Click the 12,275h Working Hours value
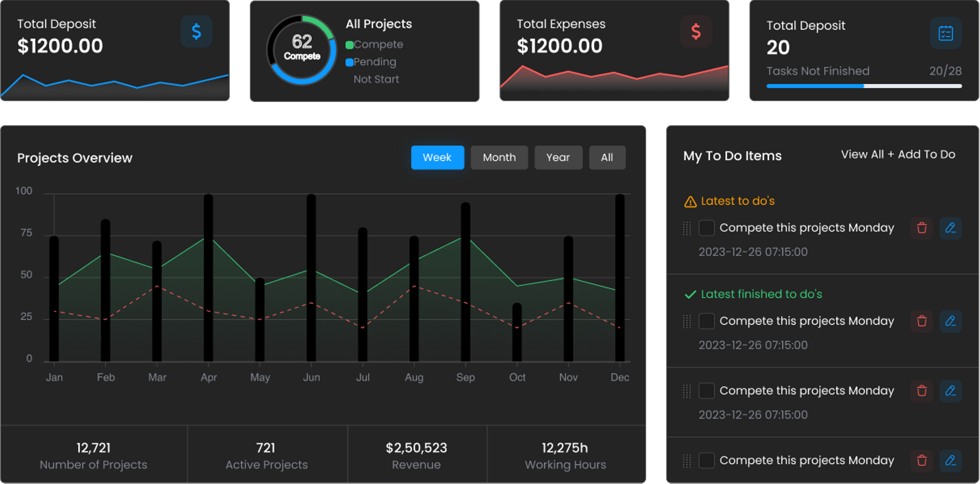Screen dimensions: 980x484 (x=565, y=448)
